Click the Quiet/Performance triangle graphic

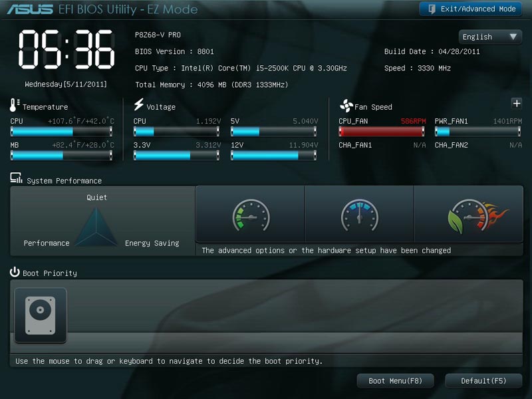click(96, 226)
